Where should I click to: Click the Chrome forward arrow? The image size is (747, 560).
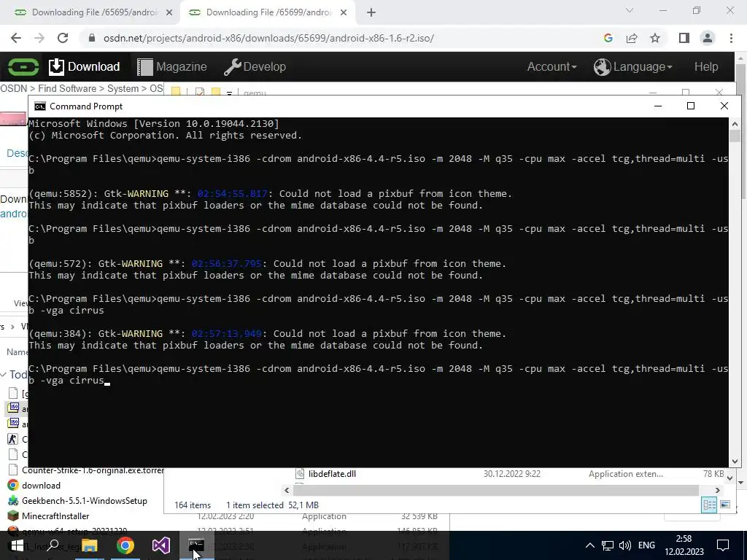(39, 38)
